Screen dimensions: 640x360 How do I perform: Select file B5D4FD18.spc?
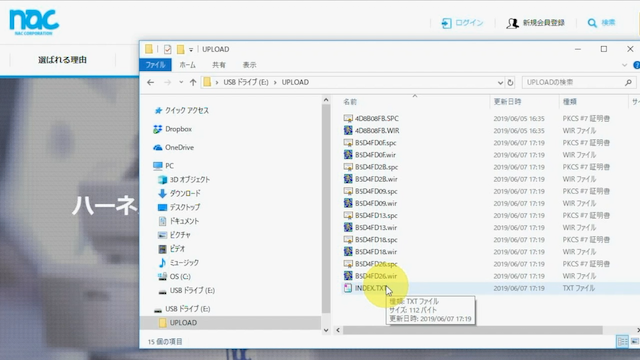[x=376, y=240]
